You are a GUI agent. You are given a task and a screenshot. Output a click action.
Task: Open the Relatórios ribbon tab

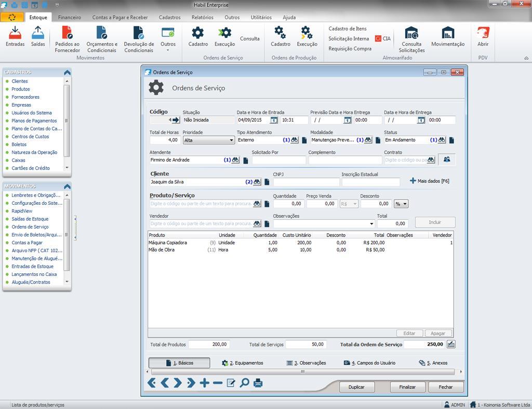(x=203, y=17)
